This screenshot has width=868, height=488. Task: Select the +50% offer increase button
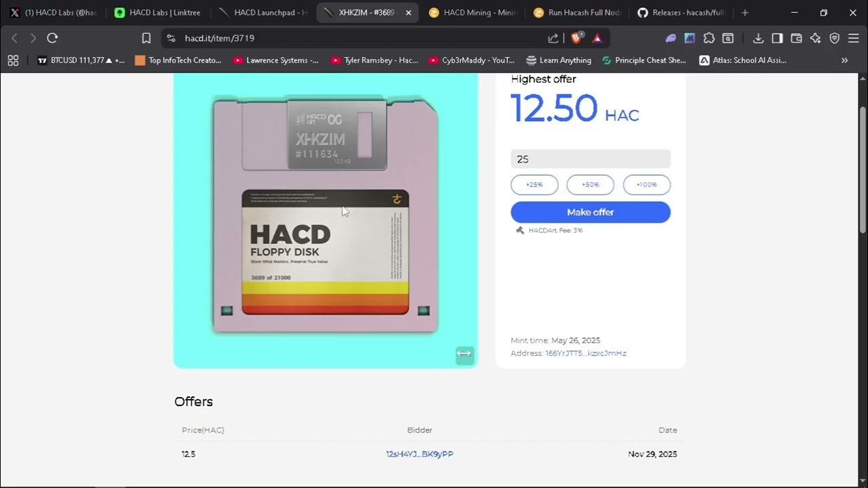click(x=590, y=184)
